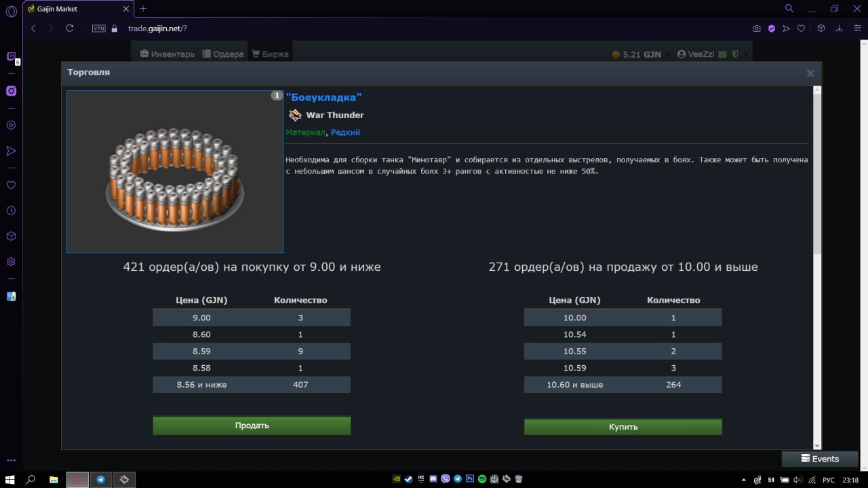Open the downloads arrow icon
868x488 pixels.
click(840, 29)
